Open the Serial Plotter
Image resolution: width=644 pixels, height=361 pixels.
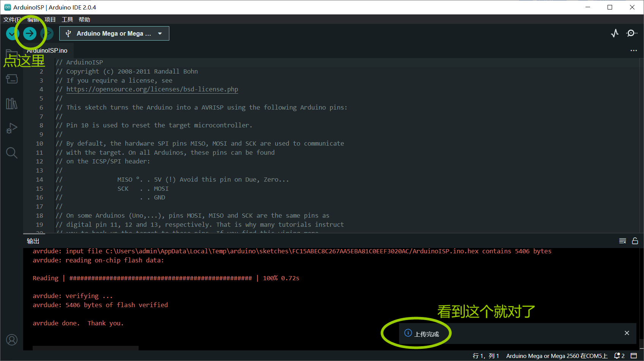tap(615, 33)
